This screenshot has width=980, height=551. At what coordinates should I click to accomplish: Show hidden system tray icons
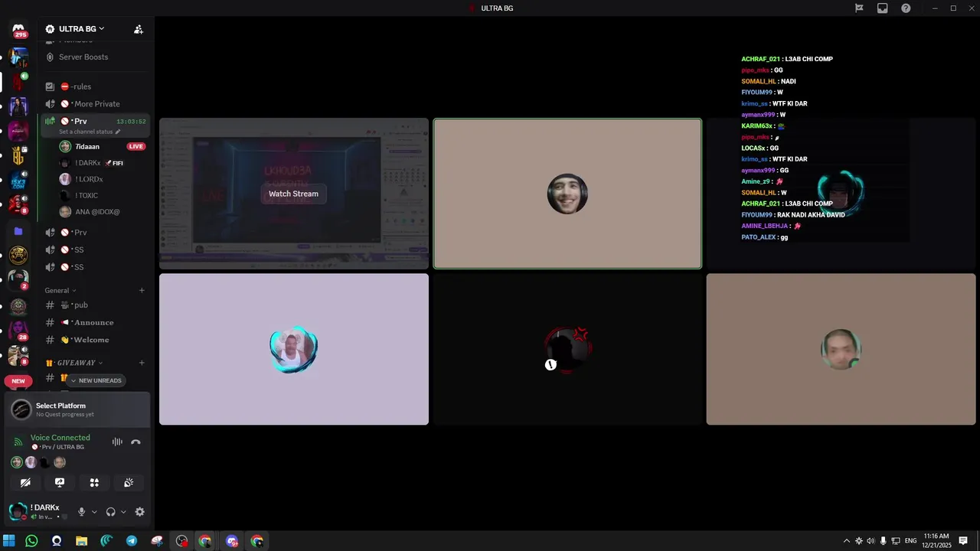tap(846, 541)
